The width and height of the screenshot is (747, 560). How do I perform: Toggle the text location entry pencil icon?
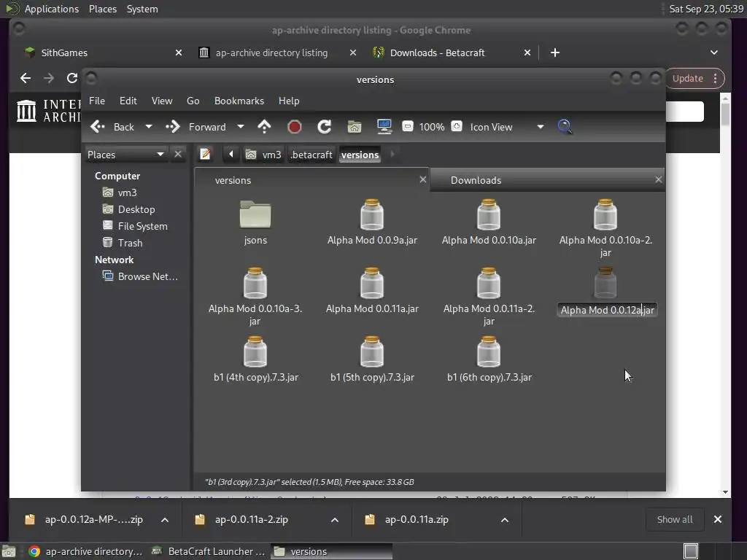coord(205,155)
